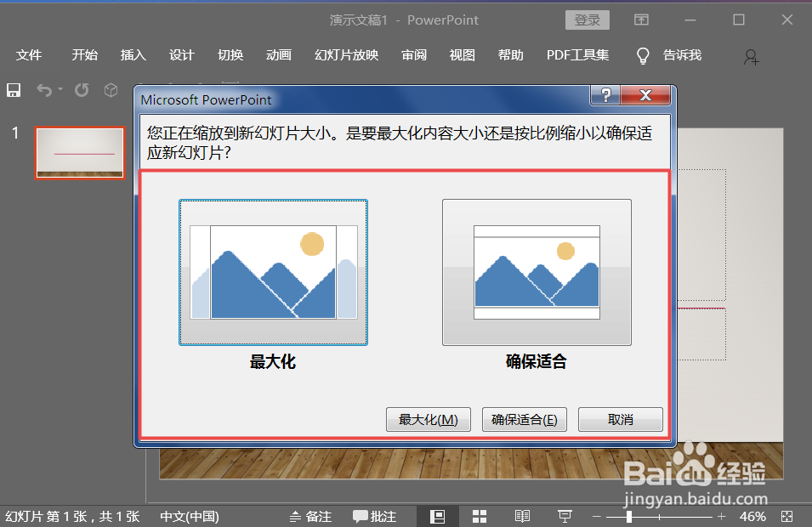Click the 告诉我 search box

pos(682,55)
